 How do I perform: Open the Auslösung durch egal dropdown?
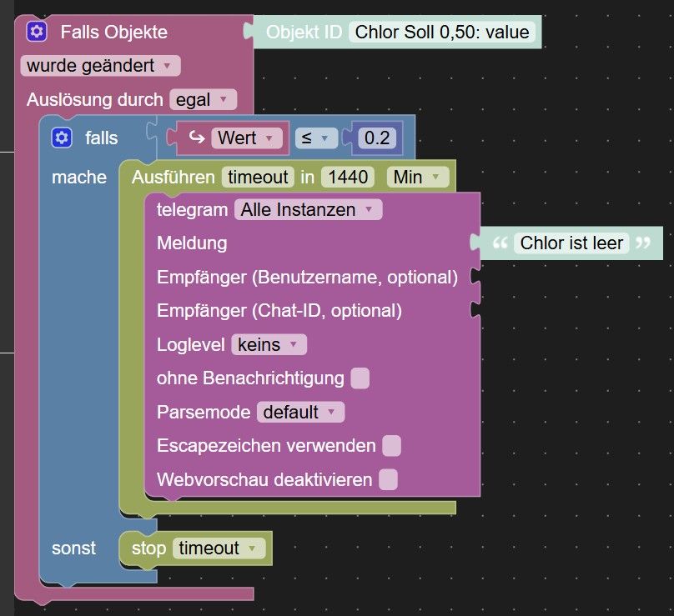click(x=204, y=100)
